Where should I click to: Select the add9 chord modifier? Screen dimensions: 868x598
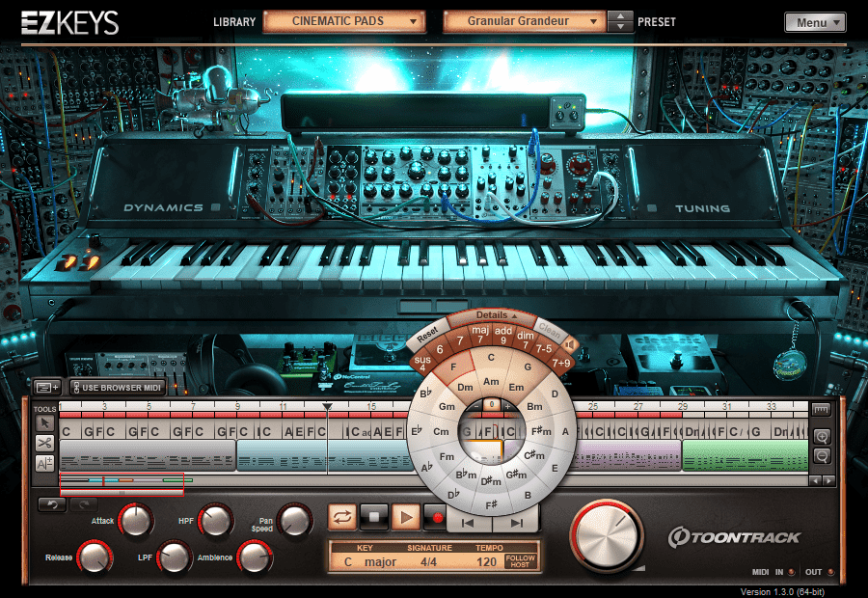503,334
